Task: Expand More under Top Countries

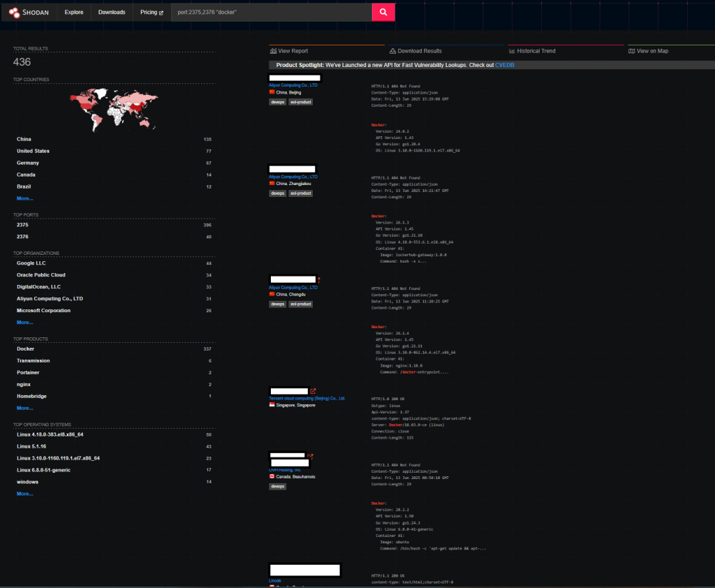Action: pos(24,198)
